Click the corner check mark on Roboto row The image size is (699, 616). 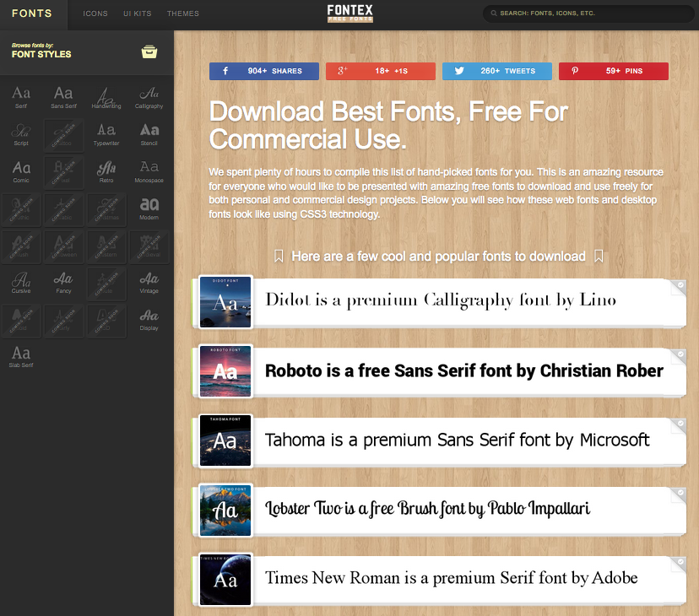click(x=680, y=354)
